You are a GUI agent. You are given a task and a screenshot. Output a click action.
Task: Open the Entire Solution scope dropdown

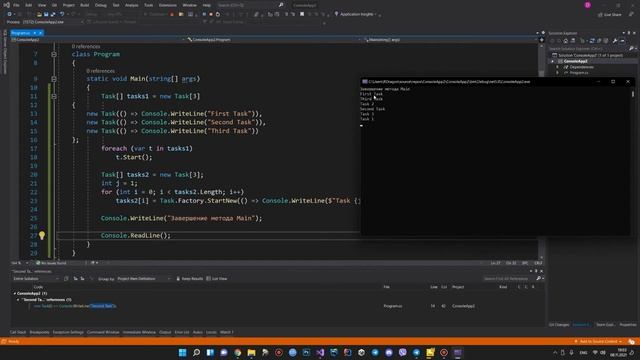coord(36,279)
